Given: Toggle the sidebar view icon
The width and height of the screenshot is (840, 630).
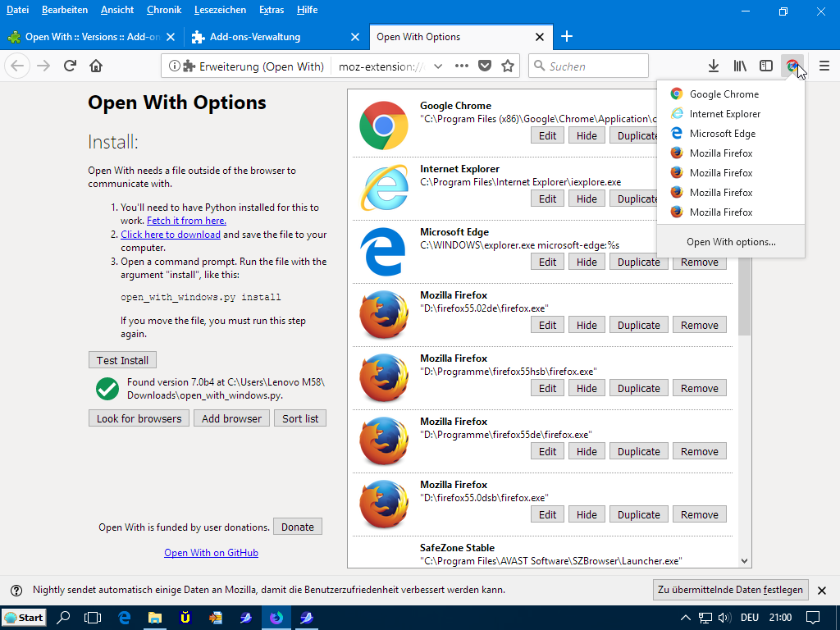Looking at the screenshot, I should [x=765, y=66].
